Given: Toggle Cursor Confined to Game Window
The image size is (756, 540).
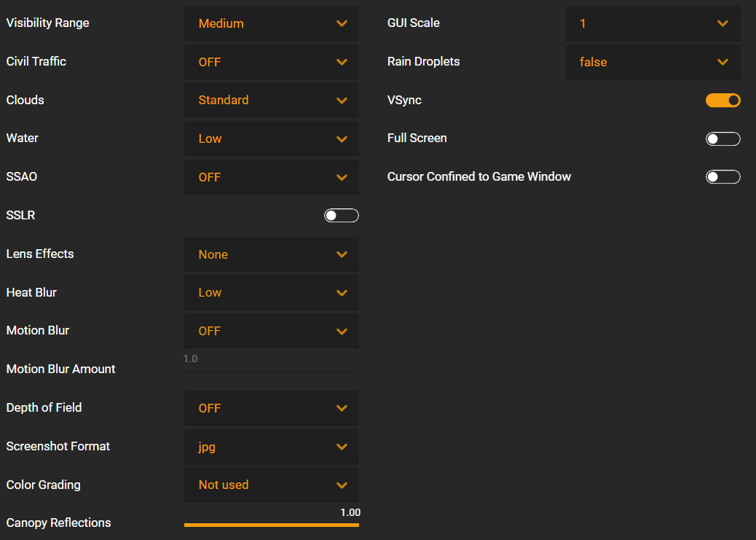Looking at the screenshot, I should pyautogui.click(x=722, y=176).
